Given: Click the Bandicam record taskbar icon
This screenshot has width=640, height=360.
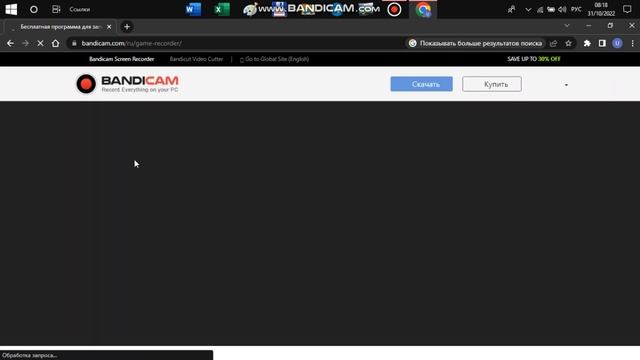Looking at the screenshot, I should coord(394,9).
